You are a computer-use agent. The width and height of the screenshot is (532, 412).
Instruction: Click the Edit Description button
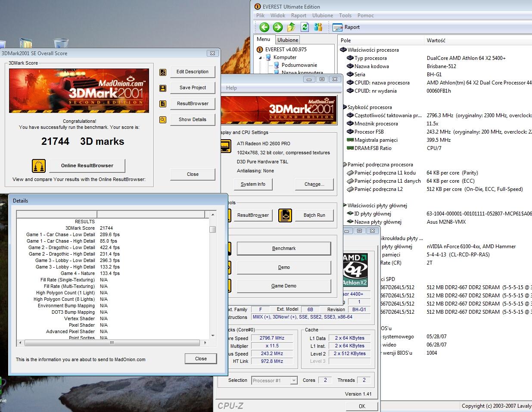(x=193, y=72)
